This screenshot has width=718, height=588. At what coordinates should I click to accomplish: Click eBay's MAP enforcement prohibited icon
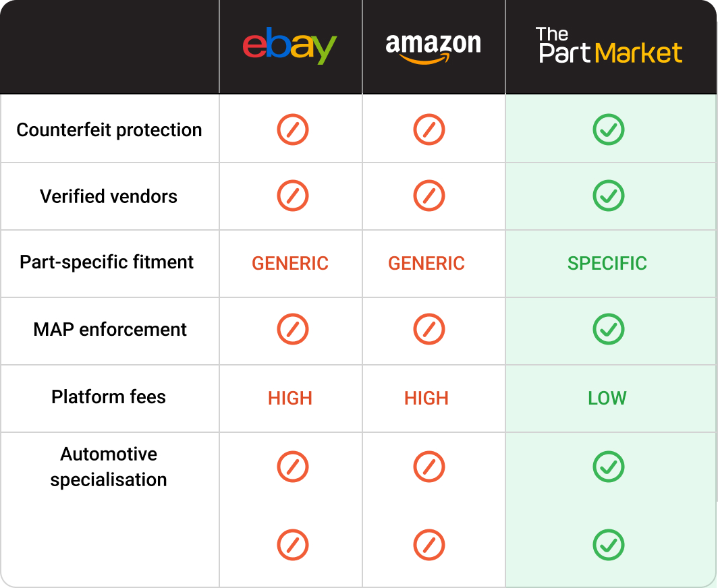click(x=293, y=330)
